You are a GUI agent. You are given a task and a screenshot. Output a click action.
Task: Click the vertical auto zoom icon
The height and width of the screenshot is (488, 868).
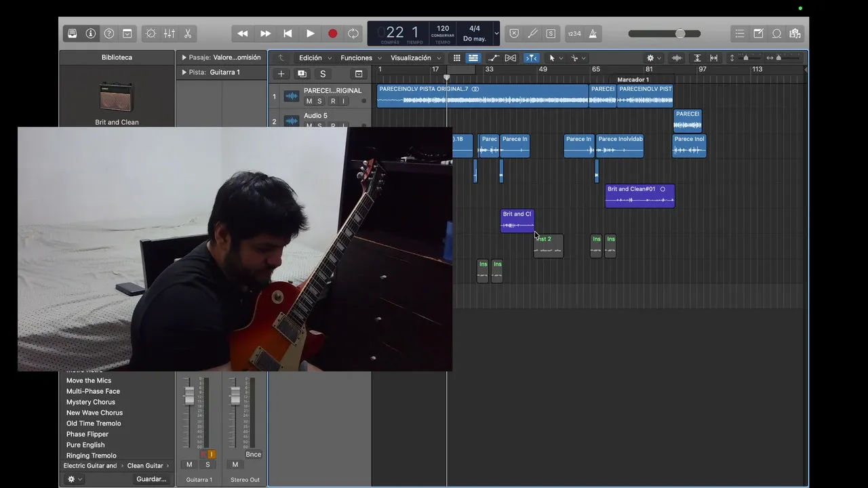[697, 58]
